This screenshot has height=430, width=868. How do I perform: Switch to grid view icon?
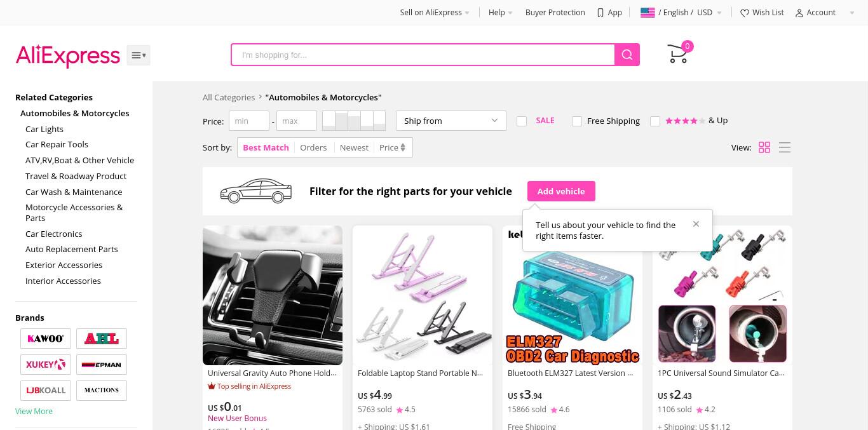[x=764, y=147]
